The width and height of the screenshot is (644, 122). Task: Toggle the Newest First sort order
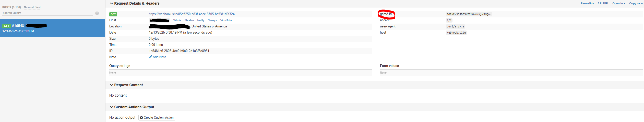(x=32, y=7)
